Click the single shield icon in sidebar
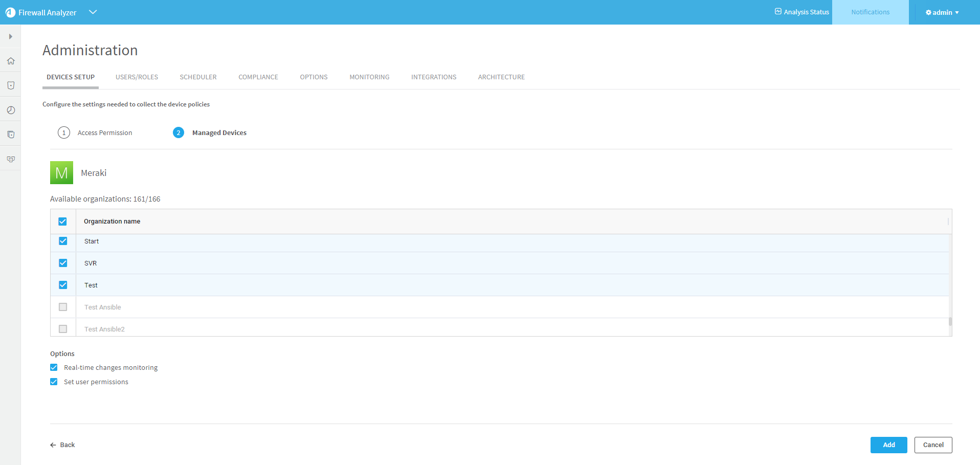980x465 pixels. click(11, 85)
